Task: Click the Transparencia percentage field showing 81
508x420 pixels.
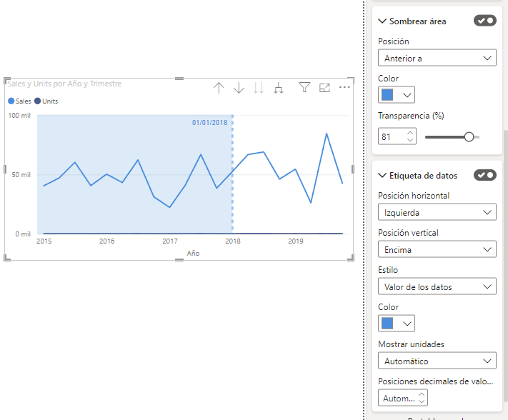Action: (391, 136)
